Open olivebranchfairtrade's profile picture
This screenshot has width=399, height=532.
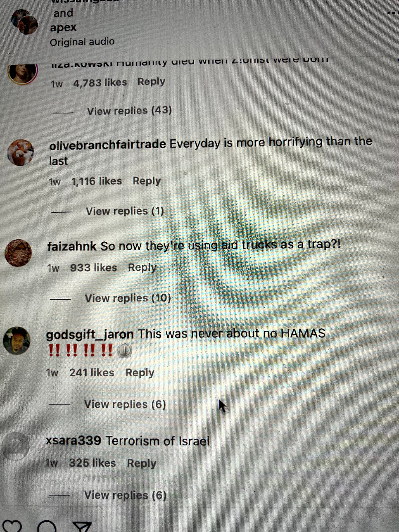click(20, 153)
